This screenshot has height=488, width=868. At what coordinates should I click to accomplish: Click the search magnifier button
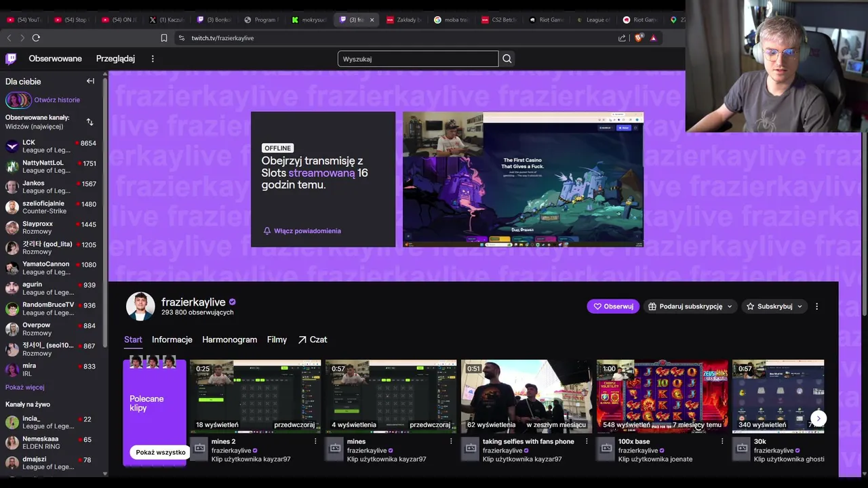pyautogui.click(x=507, y=59)
